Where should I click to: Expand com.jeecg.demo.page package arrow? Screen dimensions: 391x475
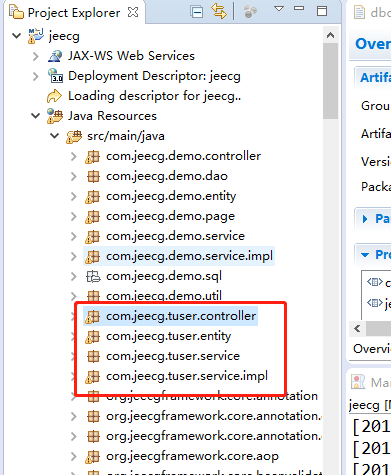(x=74, y=216)
